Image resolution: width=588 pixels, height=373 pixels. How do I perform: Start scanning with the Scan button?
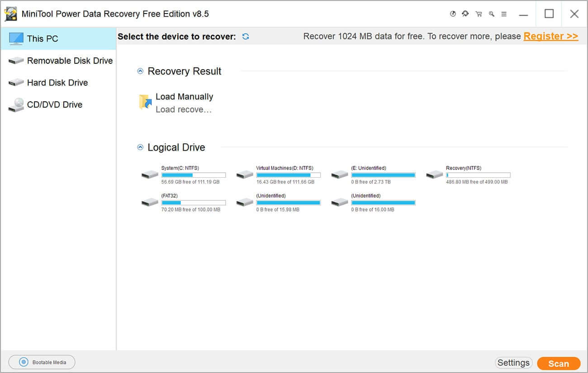click(x=559, y=364)
